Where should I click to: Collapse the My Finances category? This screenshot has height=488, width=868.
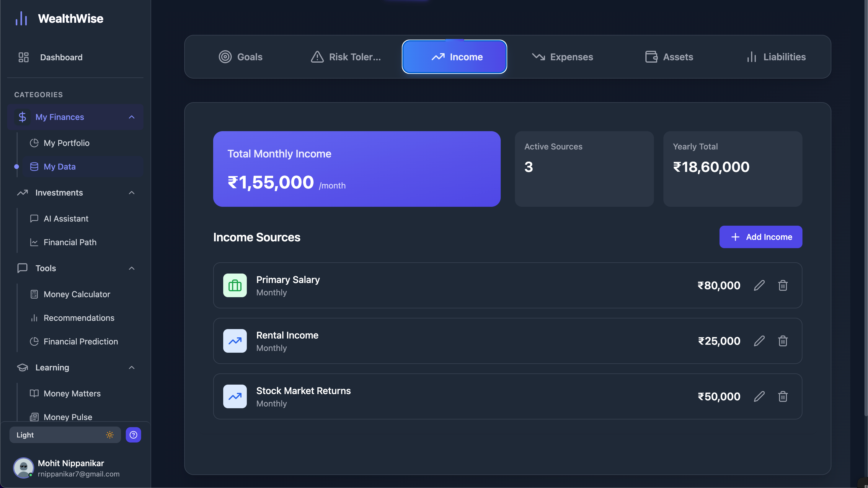(132, 117)
